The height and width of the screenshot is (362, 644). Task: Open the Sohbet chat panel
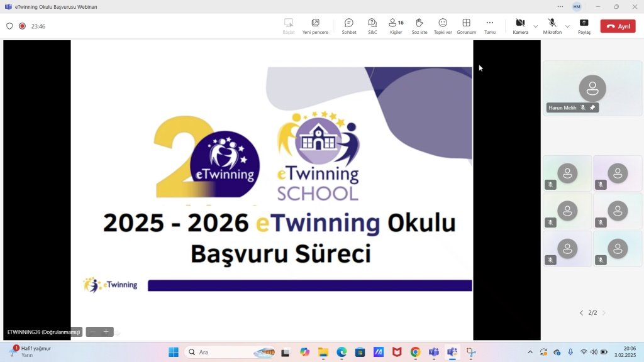(x=348, y=26)
